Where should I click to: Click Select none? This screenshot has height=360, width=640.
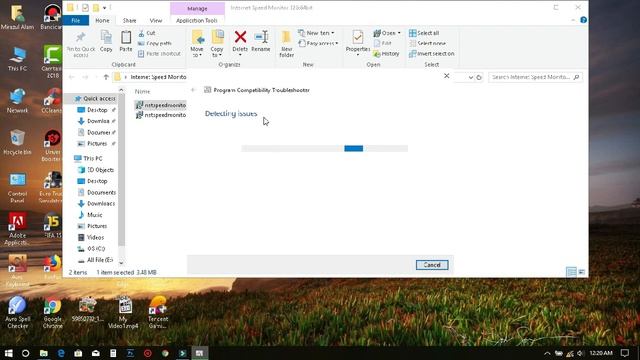[427, 43]
